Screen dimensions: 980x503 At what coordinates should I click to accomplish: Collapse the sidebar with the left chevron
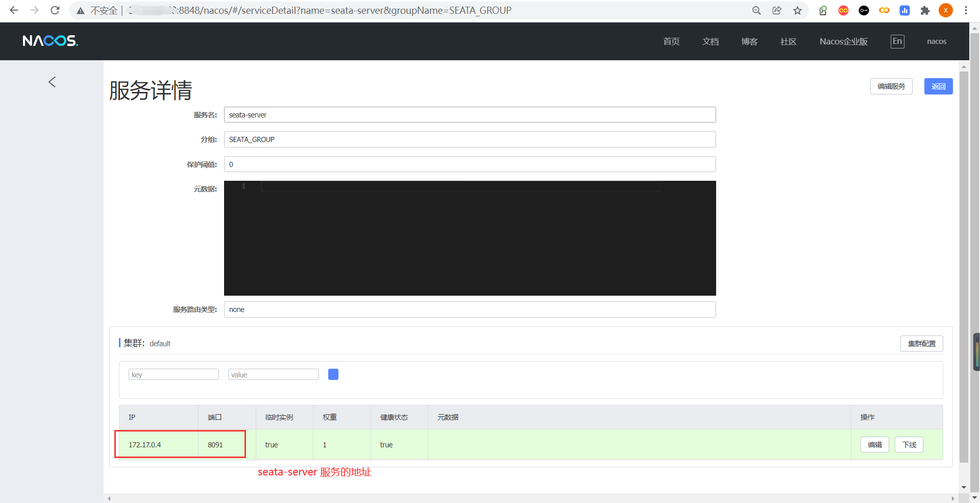[52, 82]
